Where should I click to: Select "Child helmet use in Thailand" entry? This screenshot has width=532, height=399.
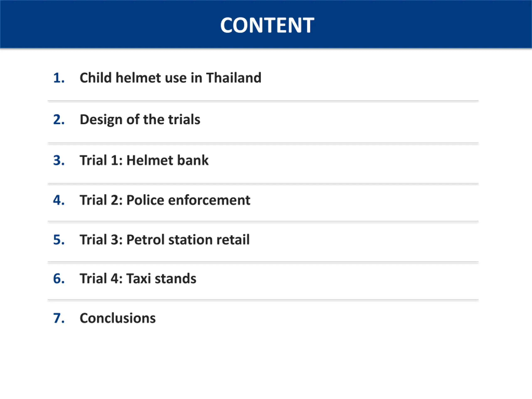pos(170,78)
